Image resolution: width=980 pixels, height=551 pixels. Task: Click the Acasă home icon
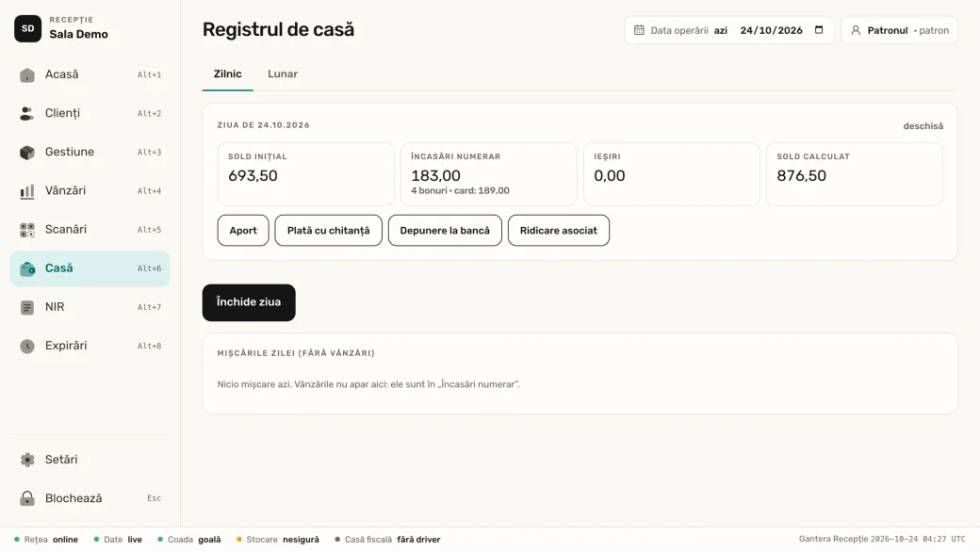(27, 75)
